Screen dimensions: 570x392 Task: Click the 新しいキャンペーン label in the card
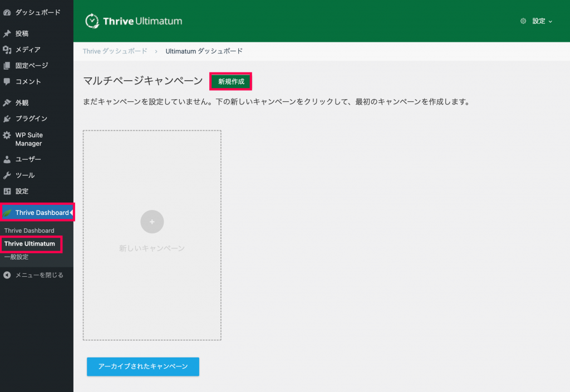point(152,248)
